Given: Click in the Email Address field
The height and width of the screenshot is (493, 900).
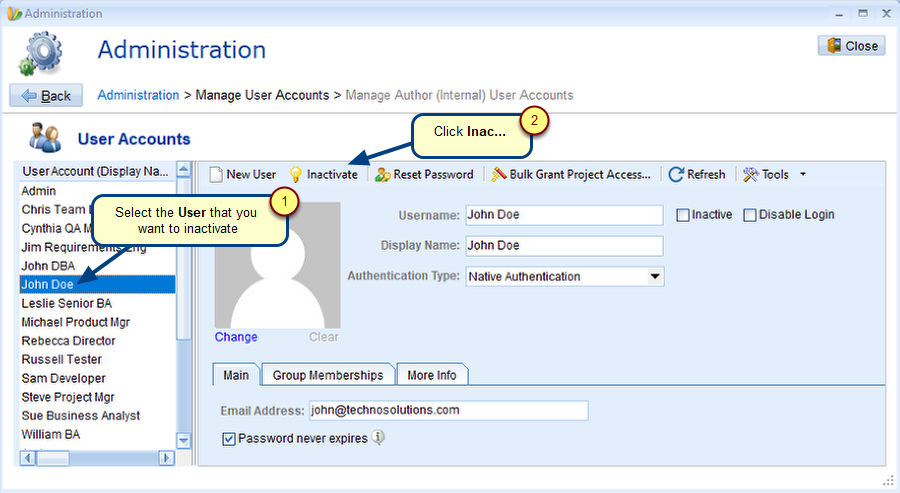Looking at the screenshot, I should [x=448, y=410].
